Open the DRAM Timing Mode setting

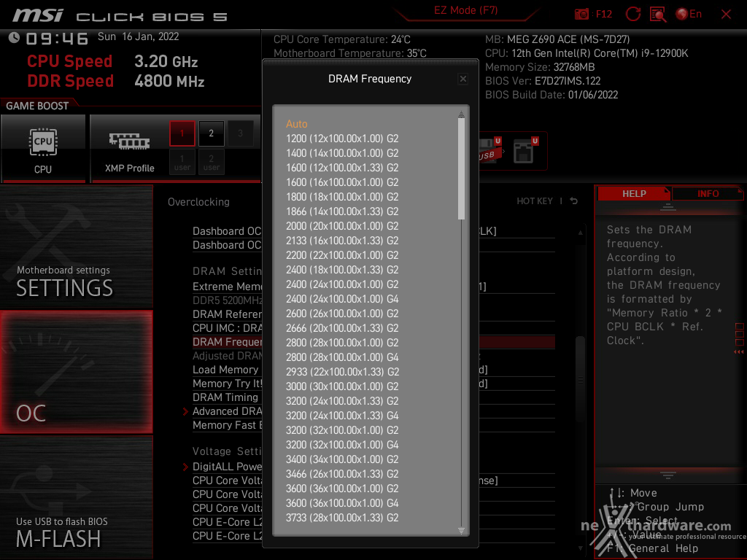(225, 397)
